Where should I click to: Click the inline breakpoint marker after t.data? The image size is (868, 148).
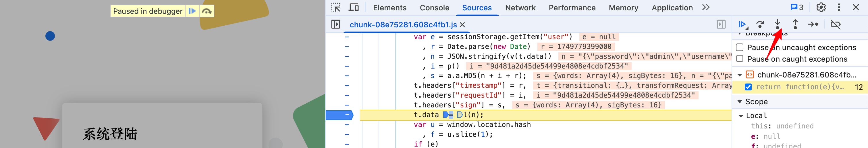(x=446, y=115)
